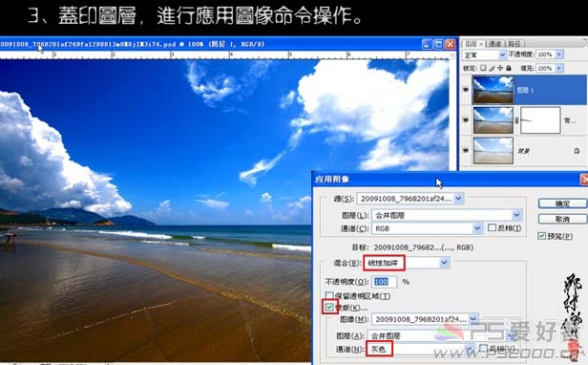Click the layer fill 100% field
Screen dimensions: 588x365
coord(545,69)
